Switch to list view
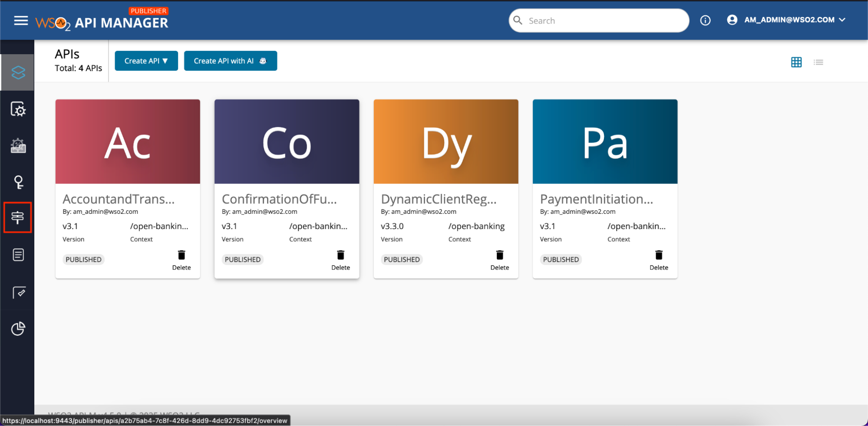Image resolution: width=868 pixels, height=426 pixels. pyautogui.click(x=818, y=62)
